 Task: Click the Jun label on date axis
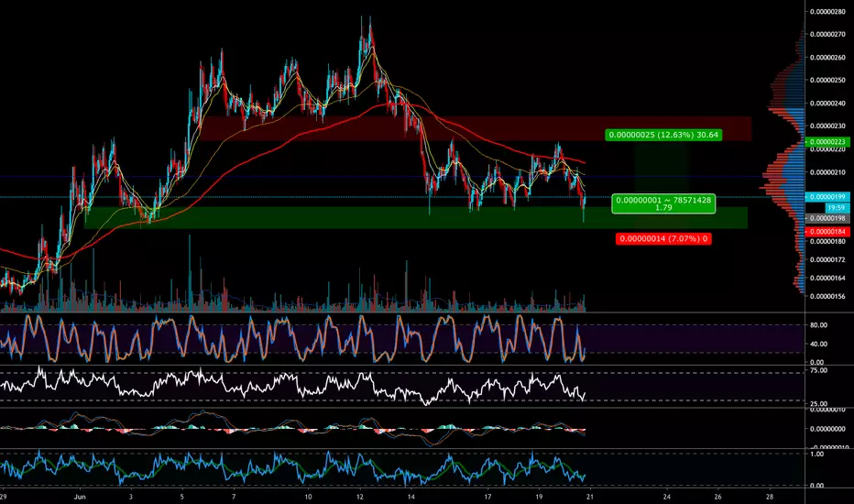pos(80,497)
